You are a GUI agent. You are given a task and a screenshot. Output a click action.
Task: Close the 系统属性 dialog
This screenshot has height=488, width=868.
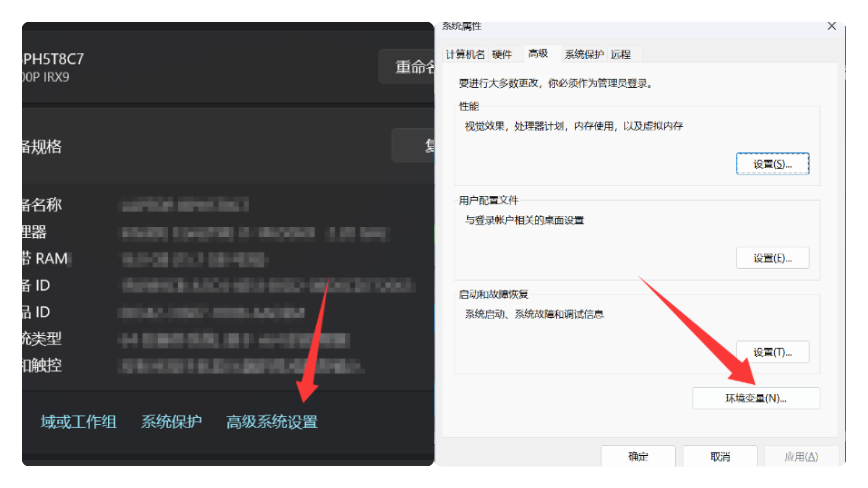tap(832, 26)
